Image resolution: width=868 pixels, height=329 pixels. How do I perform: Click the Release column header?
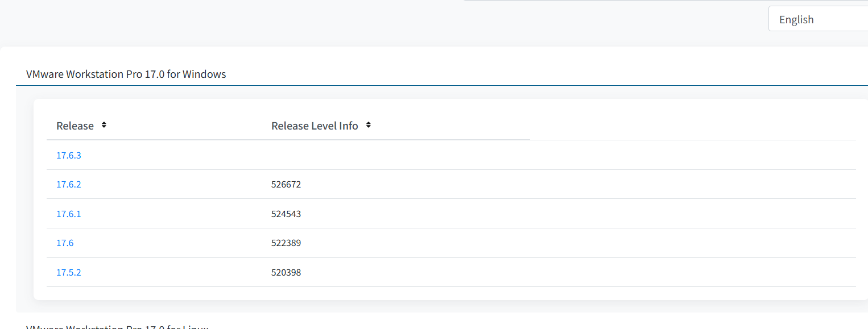(75, 126)
